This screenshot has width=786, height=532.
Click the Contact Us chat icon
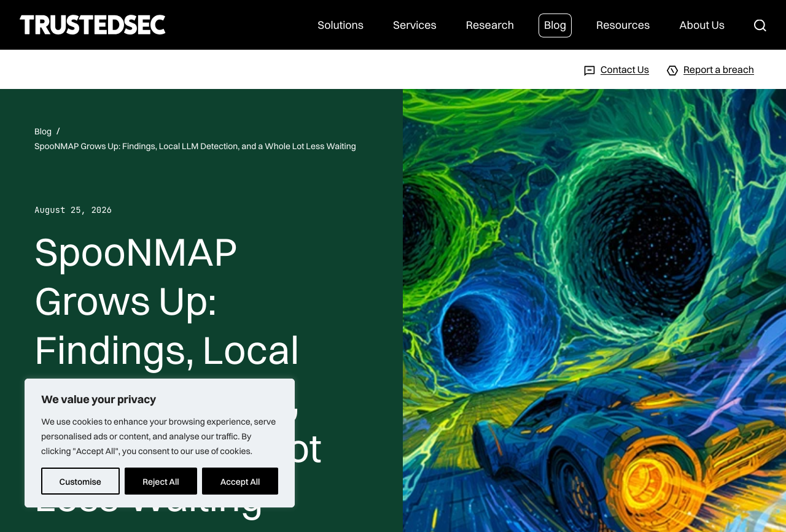[x=589, y=71]
